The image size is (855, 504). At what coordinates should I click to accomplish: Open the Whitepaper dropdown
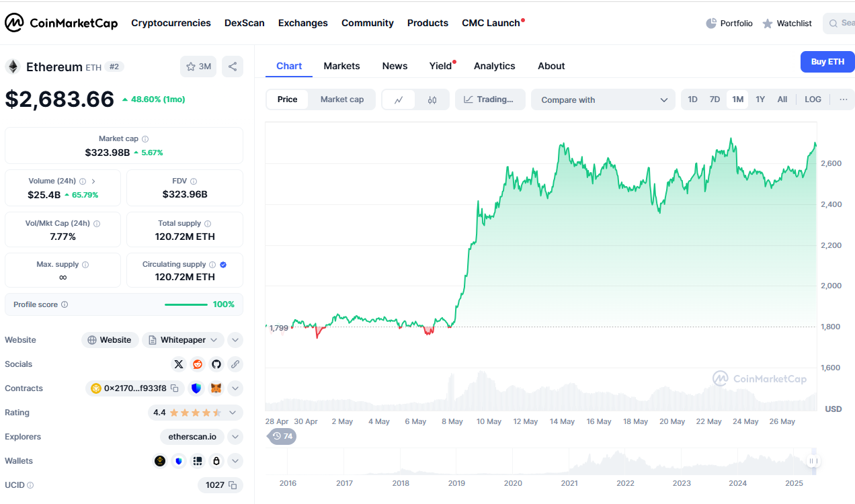pos(183,340)
